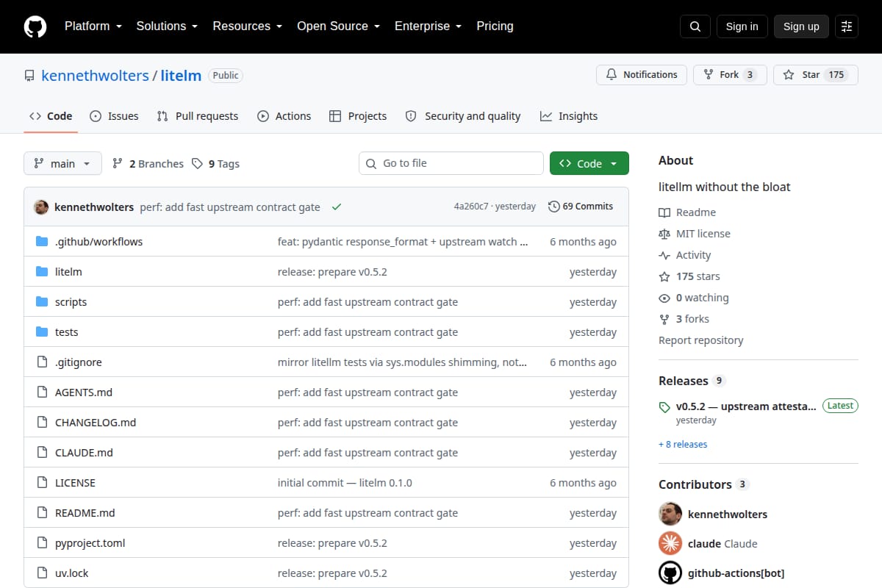This screenshot has width=882, height=588.
Task: Click Report repository link
Action: coord(700,340)
